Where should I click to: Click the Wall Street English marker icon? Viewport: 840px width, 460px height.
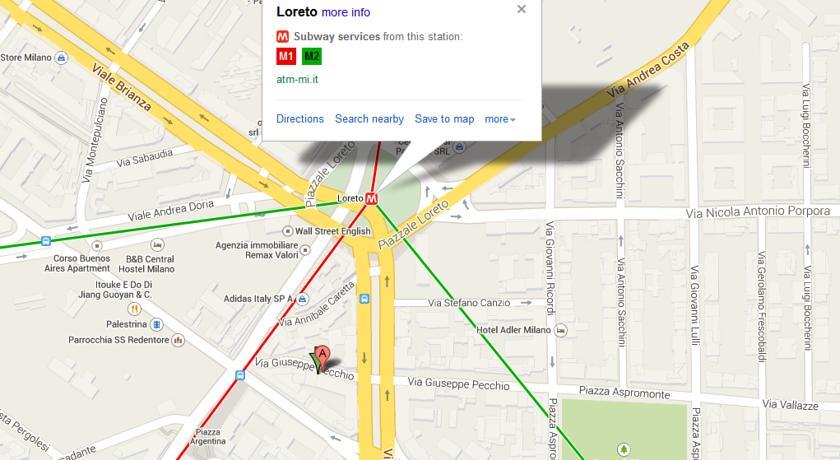[288, 231]
